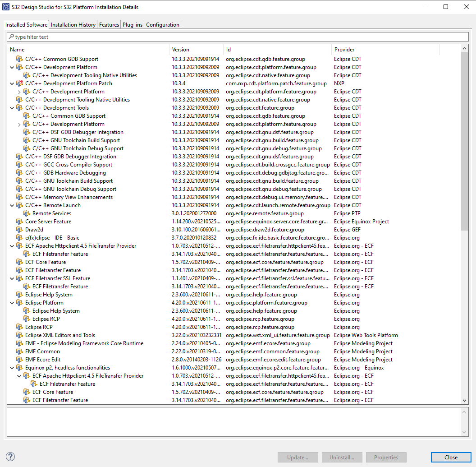Click the Uninstall button

tap(342, 457)
